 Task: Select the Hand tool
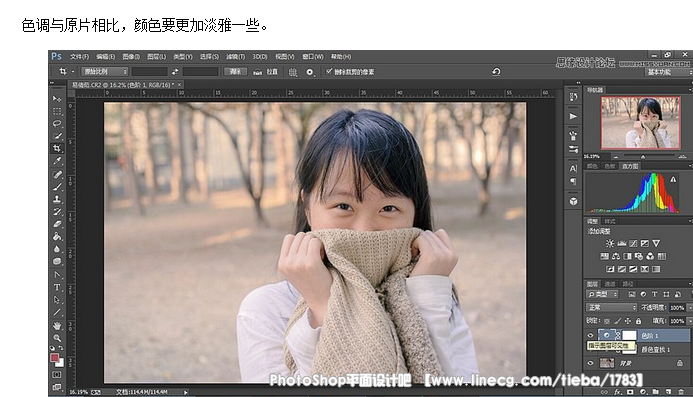pos(57,326)
